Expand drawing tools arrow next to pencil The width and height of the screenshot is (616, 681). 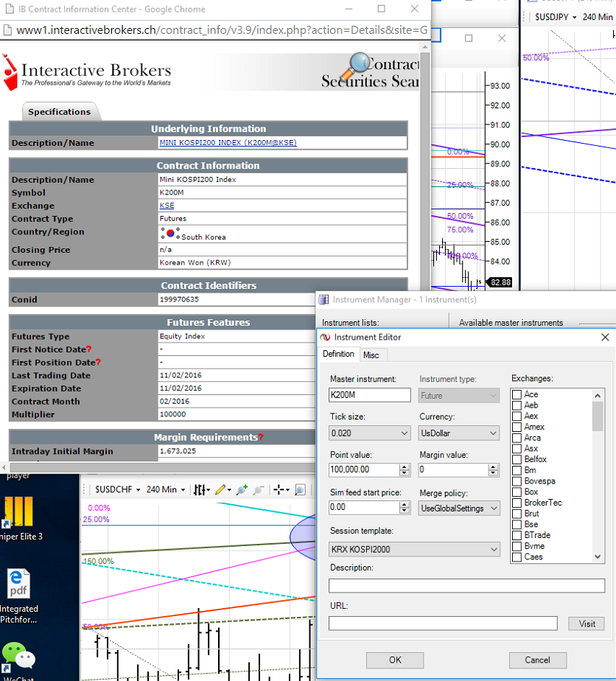pyautogui.click(x=228, y=490)
